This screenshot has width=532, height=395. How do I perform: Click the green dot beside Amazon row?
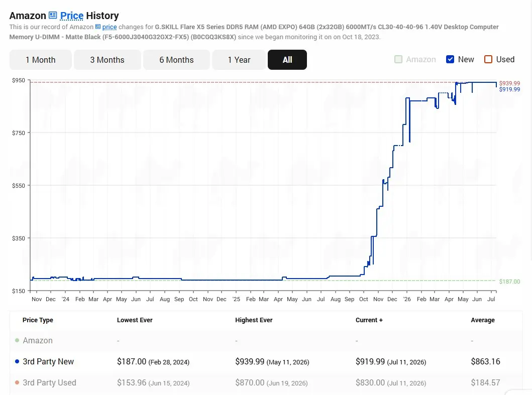tap(17, 340)
